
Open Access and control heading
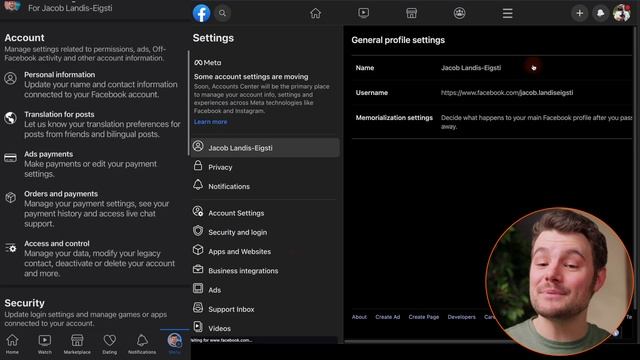[x=57, y=243]
